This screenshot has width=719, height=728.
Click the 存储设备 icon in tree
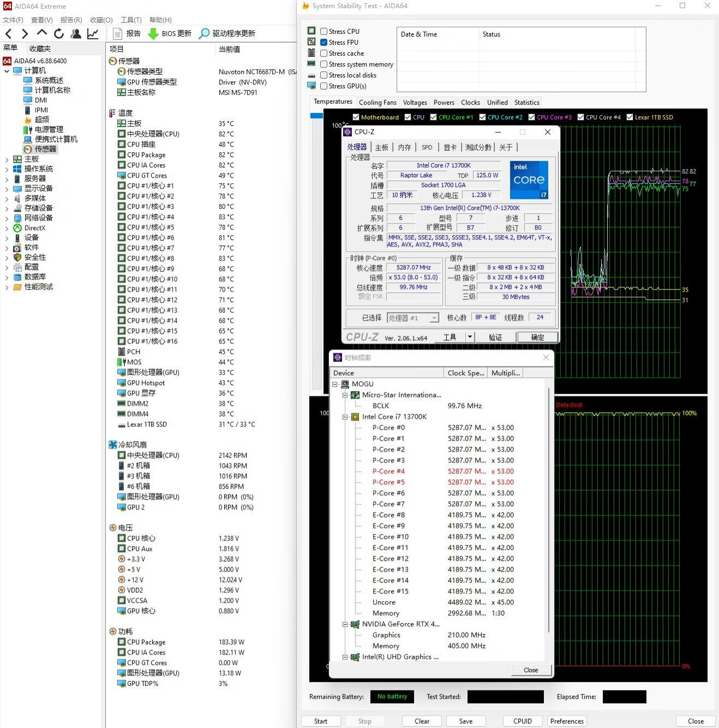tap(17, 208)
